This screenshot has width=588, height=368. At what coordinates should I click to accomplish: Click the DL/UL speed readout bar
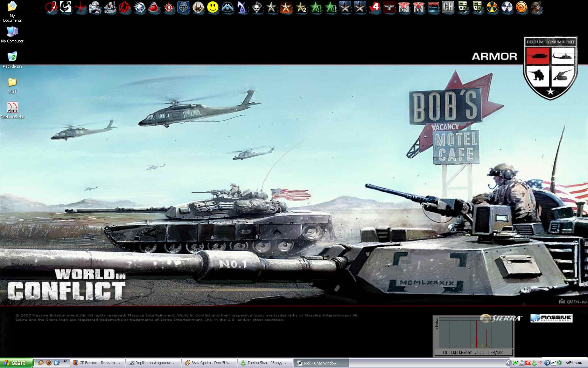tap(474, 352)
